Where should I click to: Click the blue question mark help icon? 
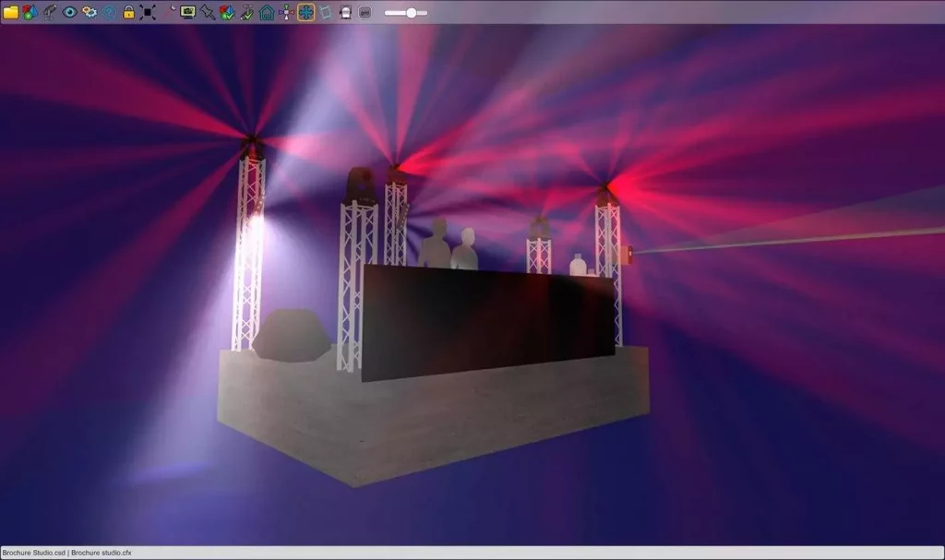109,12
